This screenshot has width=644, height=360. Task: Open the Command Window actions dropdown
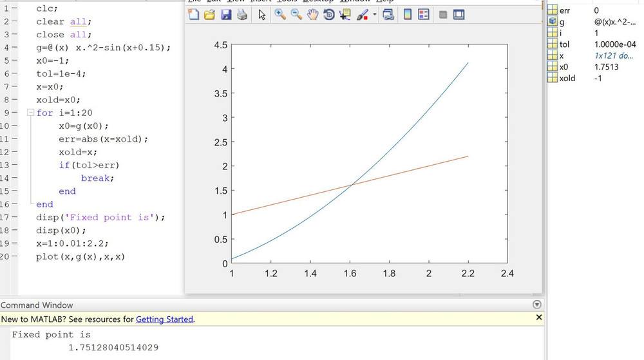[x=538, y=305]
